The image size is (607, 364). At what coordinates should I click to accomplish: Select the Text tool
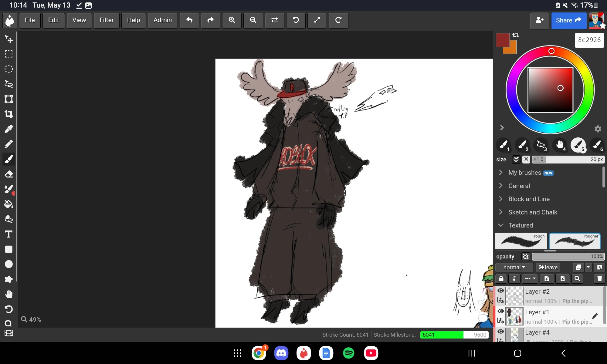coord(9,234)
